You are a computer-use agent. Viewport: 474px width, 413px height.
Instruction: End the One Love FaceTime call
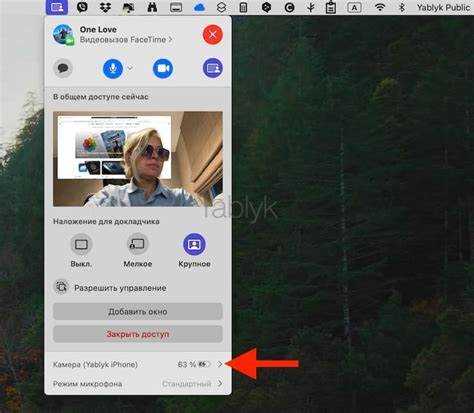(x=213, y=34)
